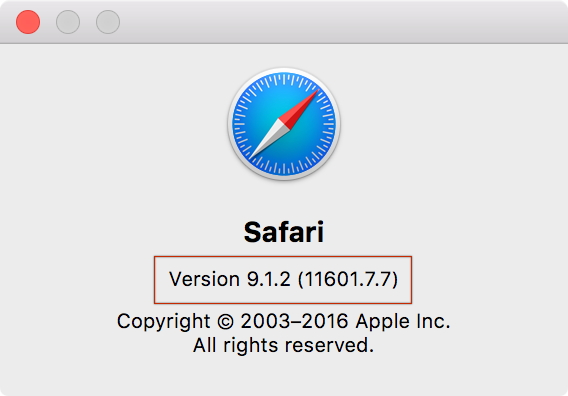Click the Safari compass app icon

tap(284, 124)
